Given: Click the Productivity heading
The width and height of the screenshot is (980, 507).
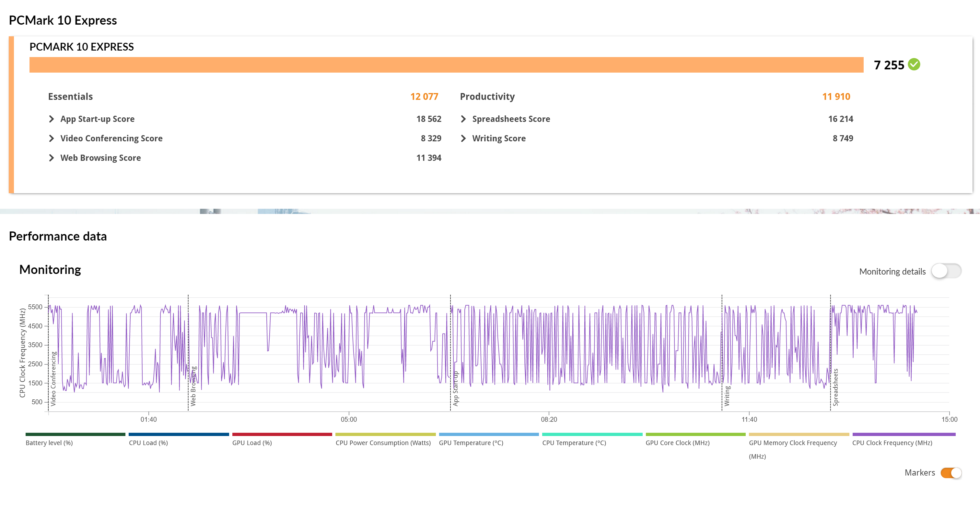Looking at the screenshot, I should point(487,97).
